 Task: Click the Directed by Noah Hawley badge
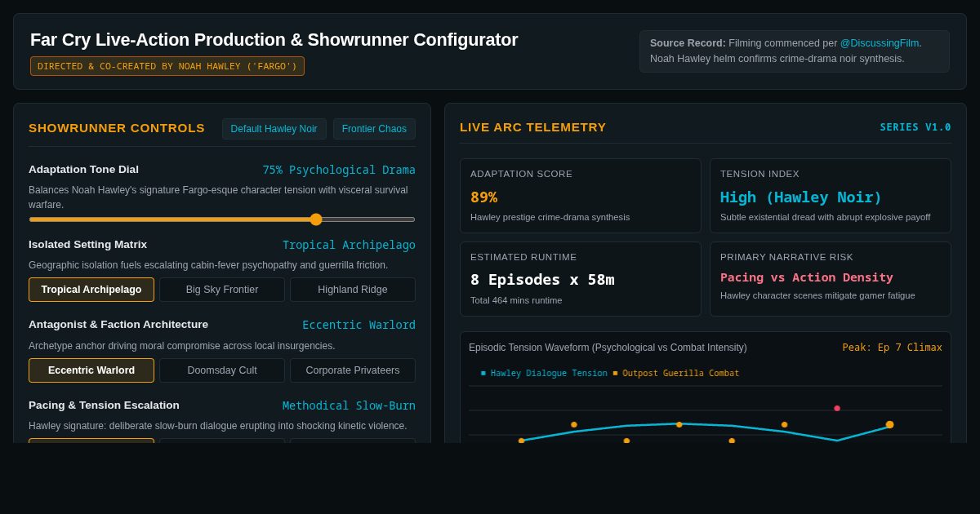(167, 66)
